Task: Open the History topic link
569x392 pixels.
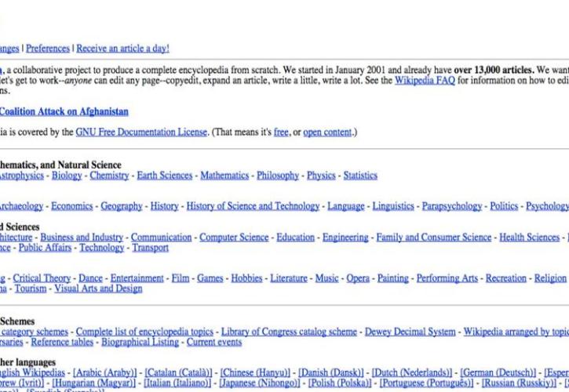Action: [x=164, y=206]
